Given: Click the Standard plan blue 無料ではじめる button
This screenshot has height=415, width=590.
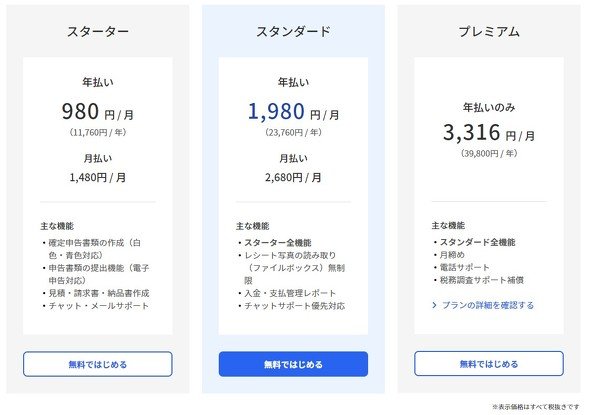Looking at the screenshot, I should pos(293,364).
